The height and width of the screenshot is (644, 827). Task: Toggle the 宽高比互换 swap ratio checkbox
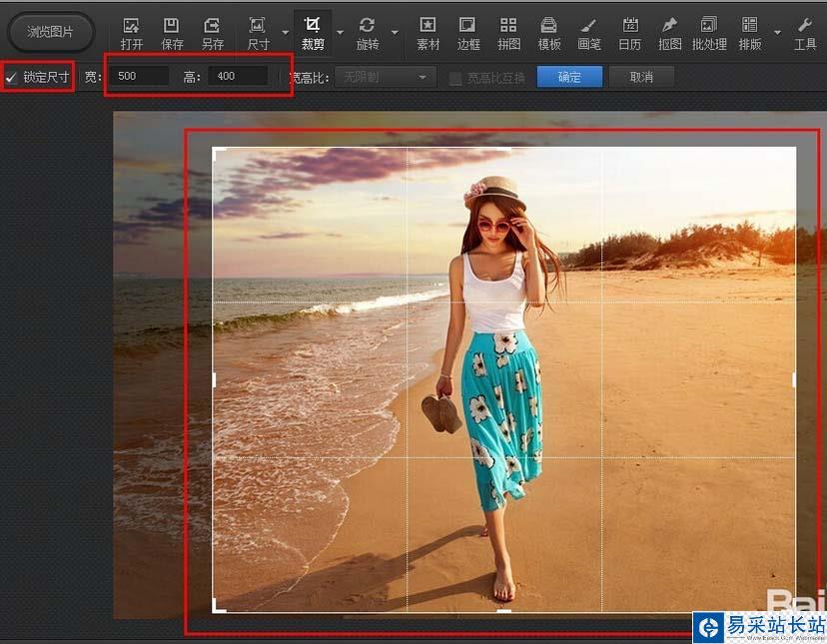point(455,78)
